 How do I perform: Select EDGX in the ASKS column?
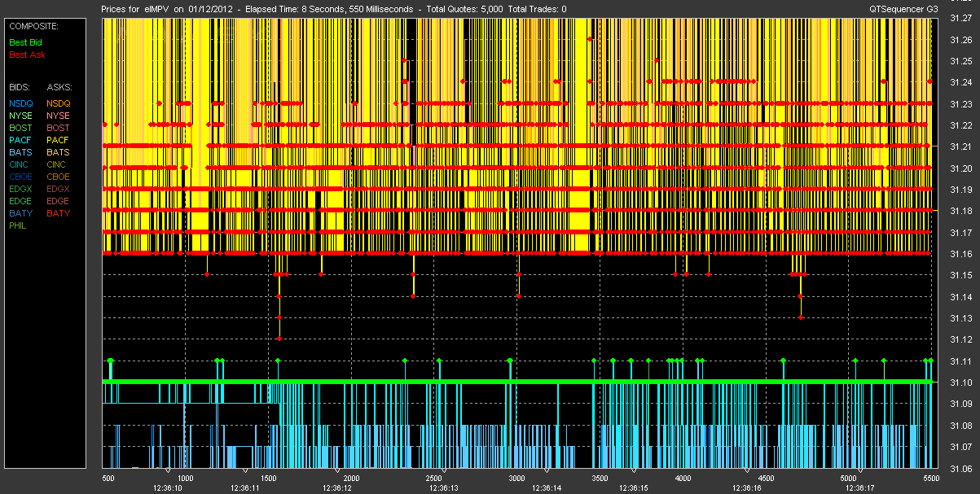click(59, 189)
